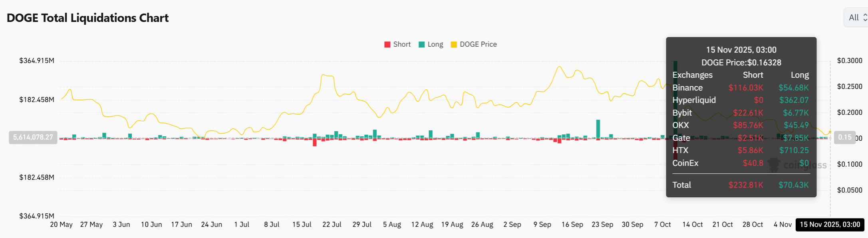Image resolution: width=868 pixels, height=238 pixels.
Task: Click the OKX exchange name
Action: [681, 125]
